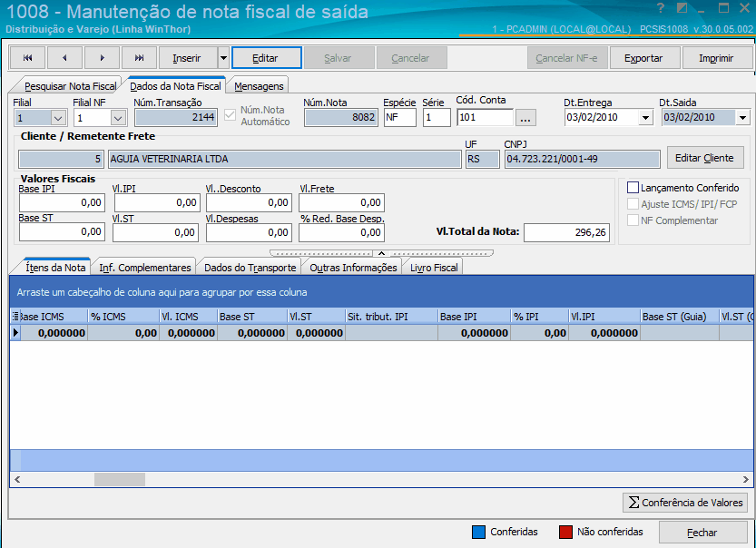The height and width of the screenshot is (548, 756).
Task: Switch to Dados do Transporte tab
Action: coord(250,268)
